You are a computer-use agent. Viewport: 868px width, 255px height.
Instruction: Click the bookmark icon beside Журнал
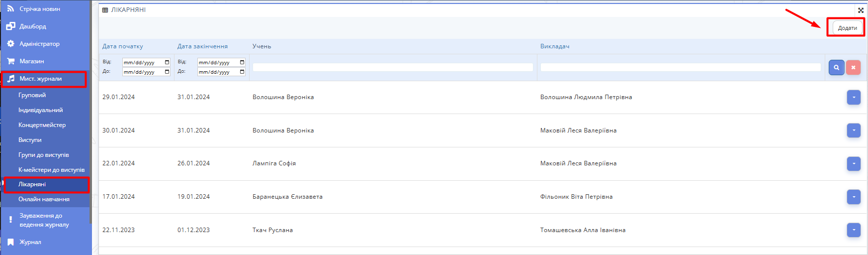[x=10, y=242]
